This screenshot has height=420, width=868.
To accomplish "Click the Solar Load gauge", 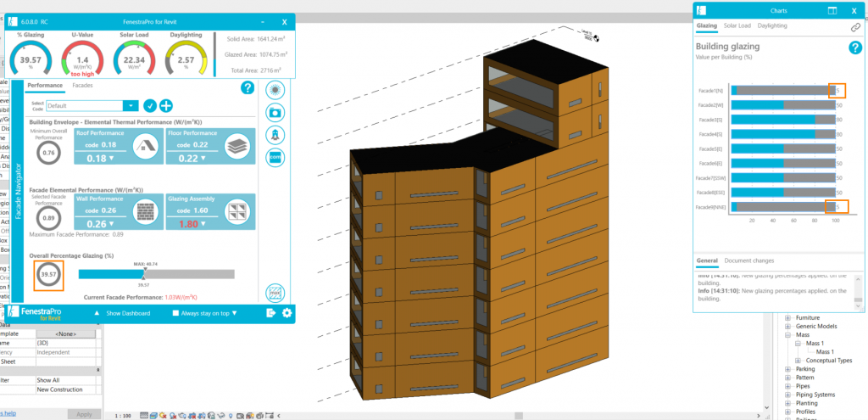I will coord(133,57).
